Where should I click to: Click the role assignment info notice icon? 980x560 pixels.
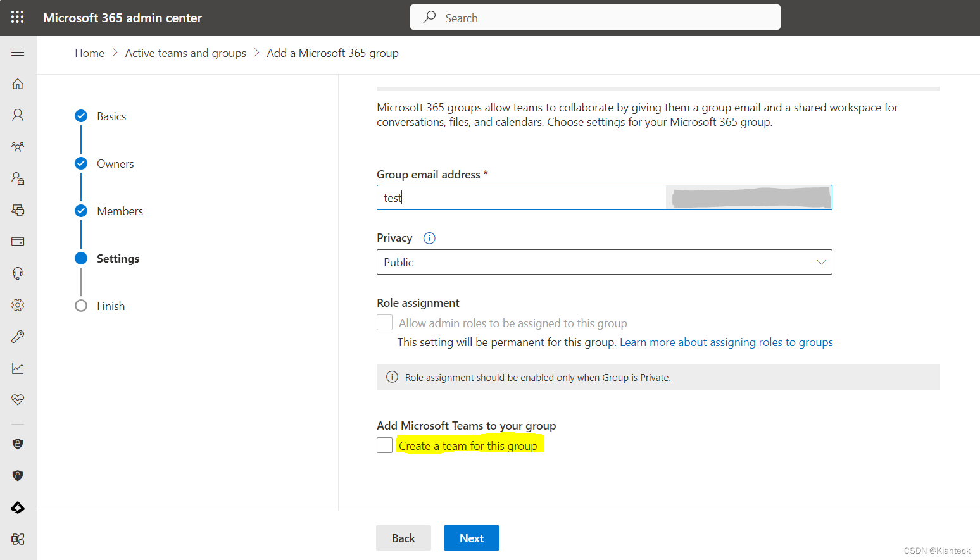tap(392, 377)
